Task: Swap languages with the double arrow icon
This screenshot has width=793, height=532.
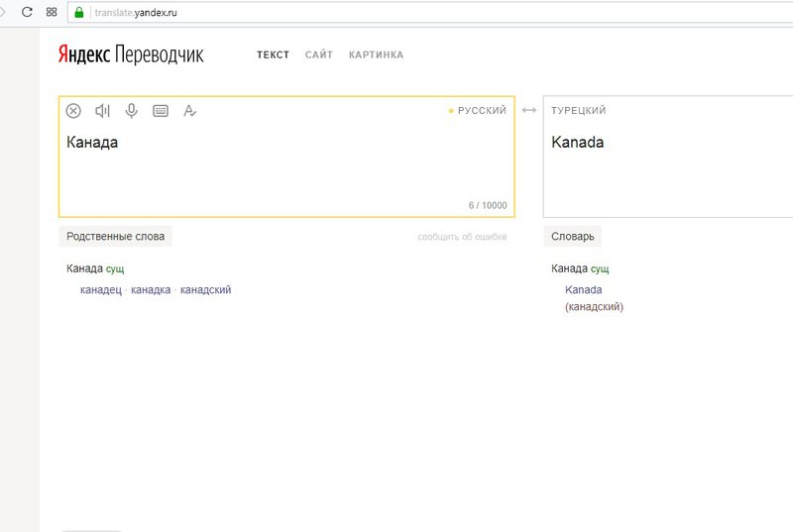Action: [529, 110]
